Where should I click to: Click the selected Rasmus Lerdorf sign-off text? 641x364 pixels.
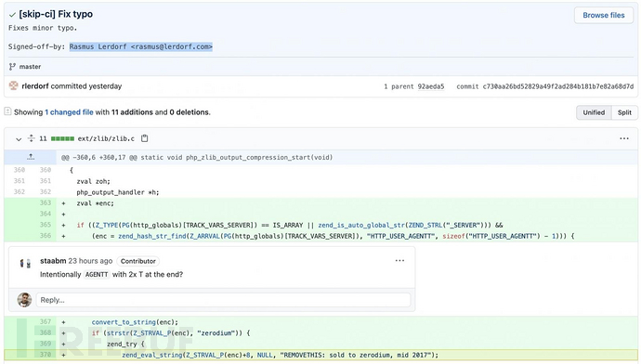140,46
